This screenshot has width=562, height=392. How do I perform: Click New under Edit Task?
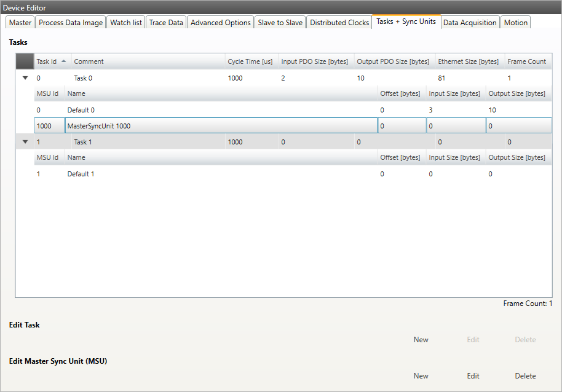pos(421,340)
